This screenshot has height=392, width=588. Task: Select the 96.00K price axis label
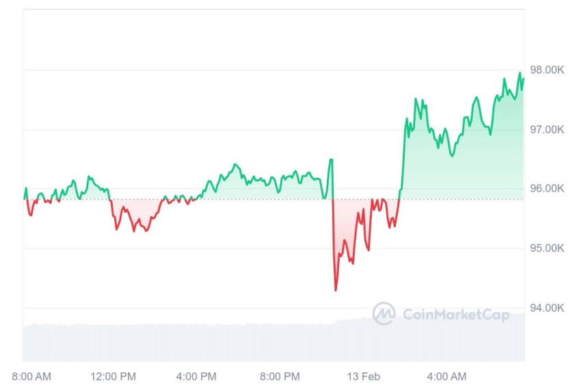547,188
